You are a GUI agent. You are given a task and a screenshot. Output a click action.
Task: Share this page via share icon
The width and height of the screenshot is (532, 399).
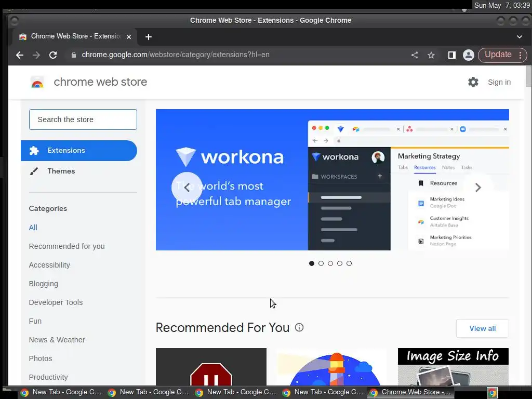click(x=415, y=55)
